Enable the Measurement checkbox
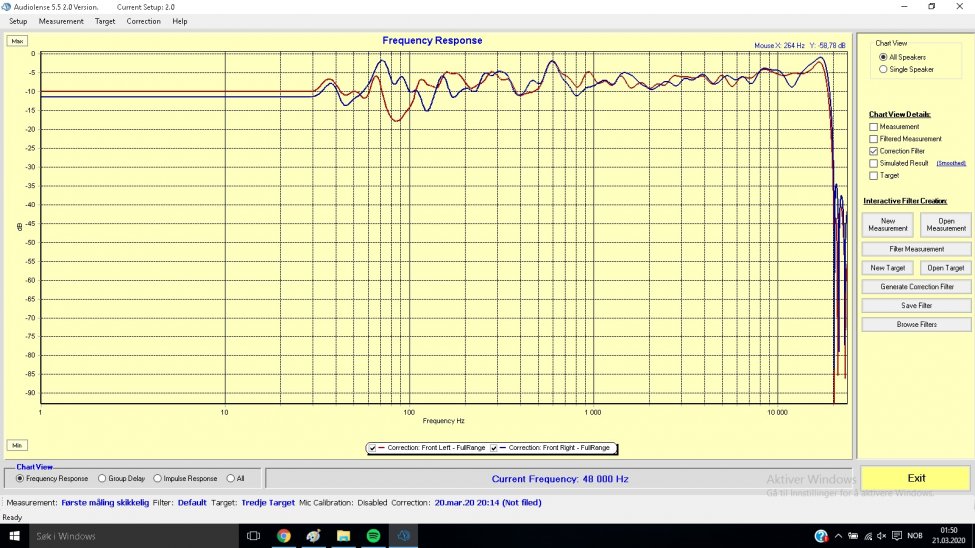 click(x=874, y=127)
